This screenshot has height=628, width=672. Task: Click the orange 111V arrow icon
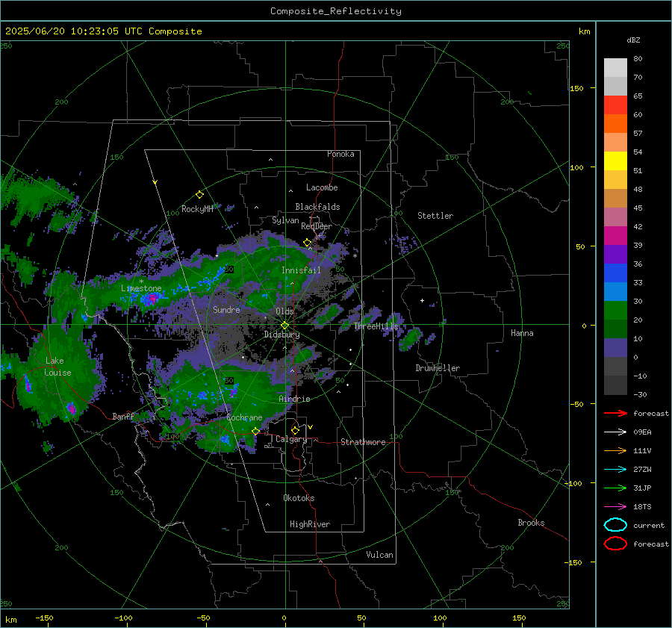615,450
